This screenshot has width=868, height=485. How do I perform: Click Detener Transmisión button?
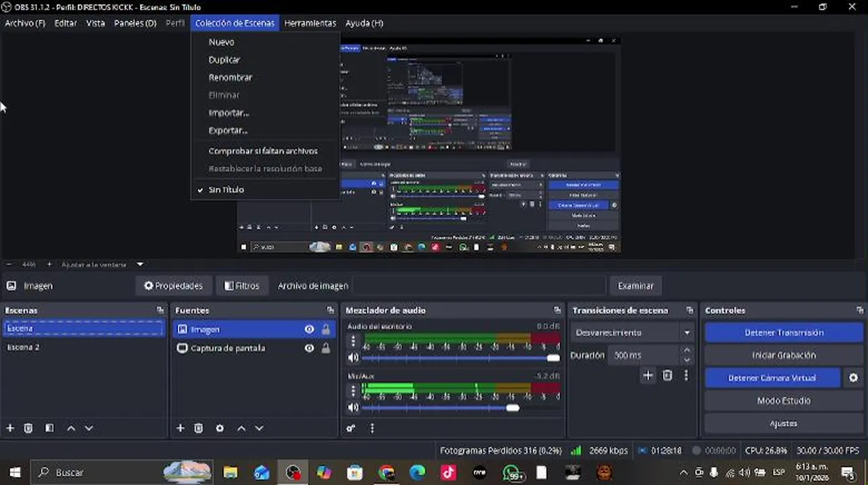pos(784,333)
